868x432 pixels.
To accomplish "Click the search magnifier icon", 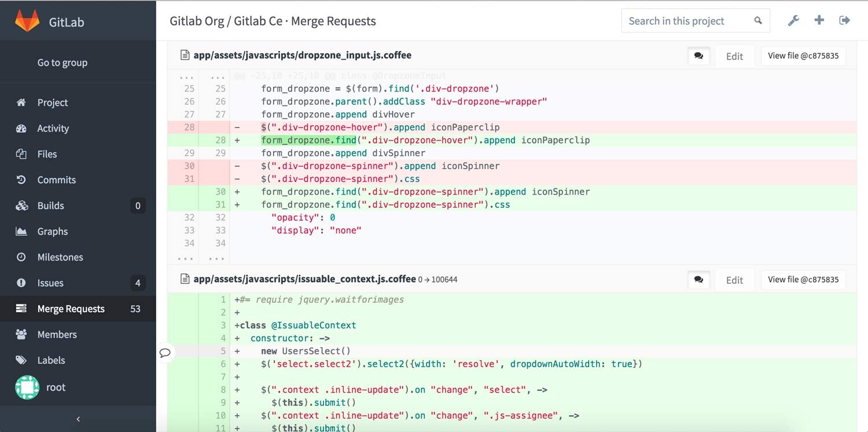I will coord(758,20).
